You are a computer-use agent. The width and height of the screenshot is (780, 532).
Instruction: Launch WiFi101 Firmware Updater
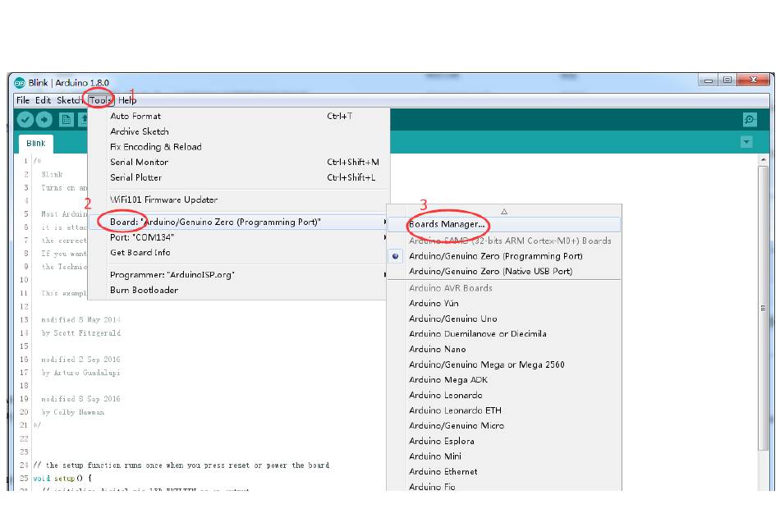coord(239,199)
